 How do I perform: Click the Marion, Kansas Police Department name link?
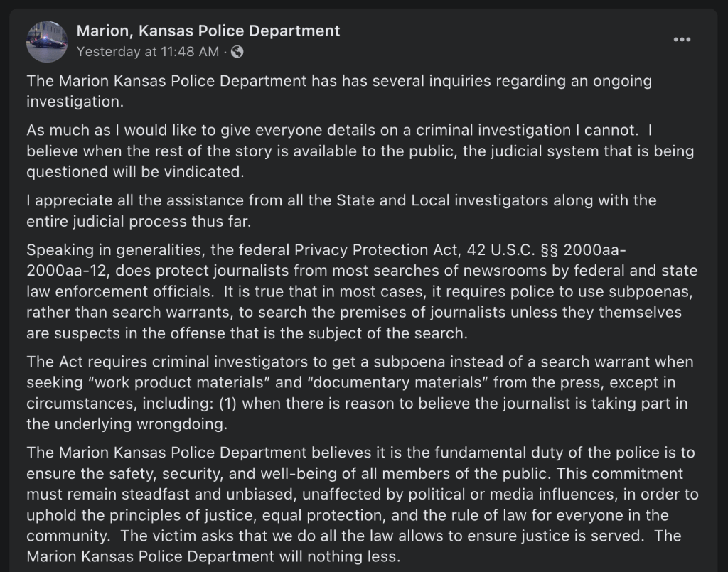pyautogui.click(x=206, y=31)
